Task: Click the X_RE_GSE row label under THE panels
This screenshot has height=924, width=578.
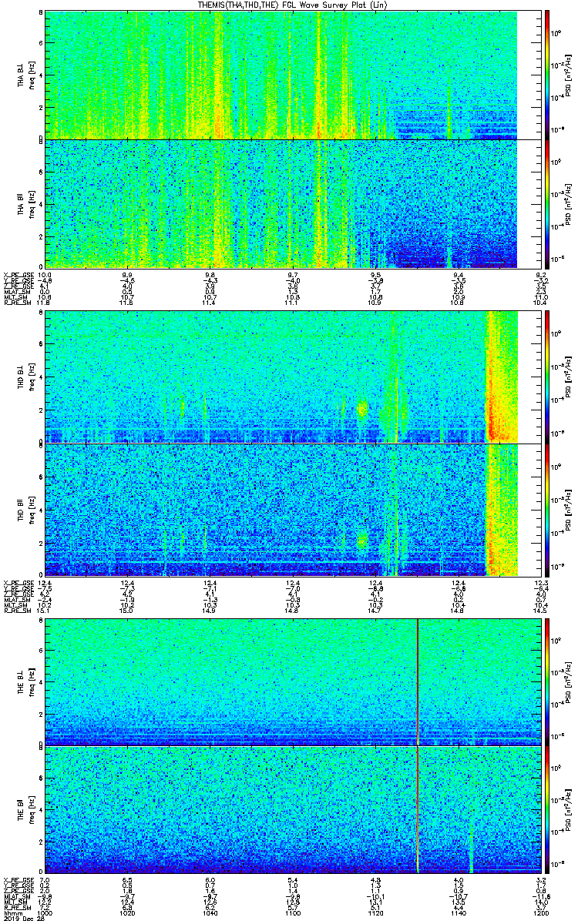Action: [x=17, y=879]
